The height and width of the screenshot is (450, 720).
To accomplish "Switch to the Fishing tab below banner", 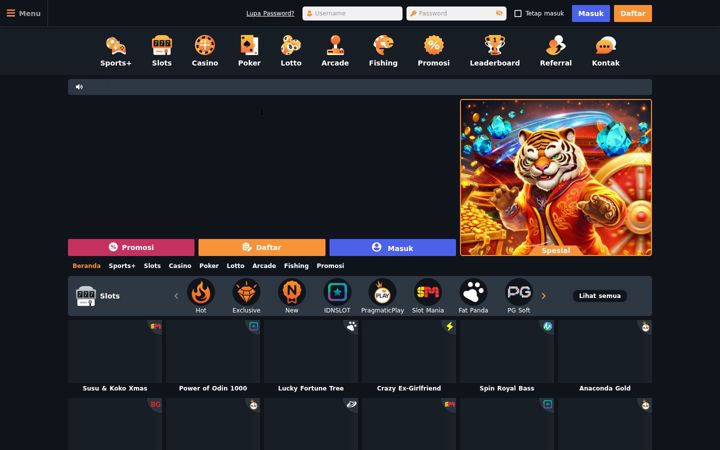I will (x=296, y=266).
